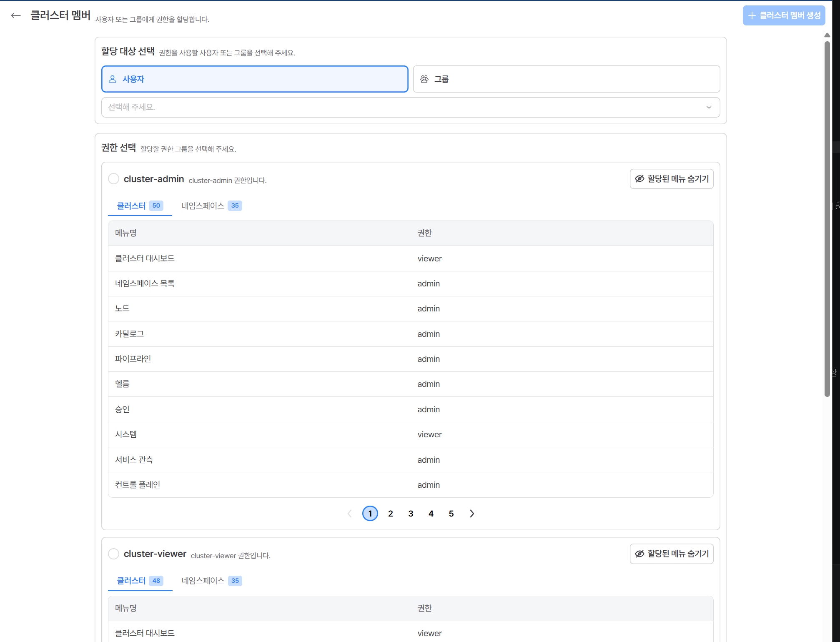This screenshot has height=642, width=840.
Task: Go to pagination page 4
Action: pos(431,514)
